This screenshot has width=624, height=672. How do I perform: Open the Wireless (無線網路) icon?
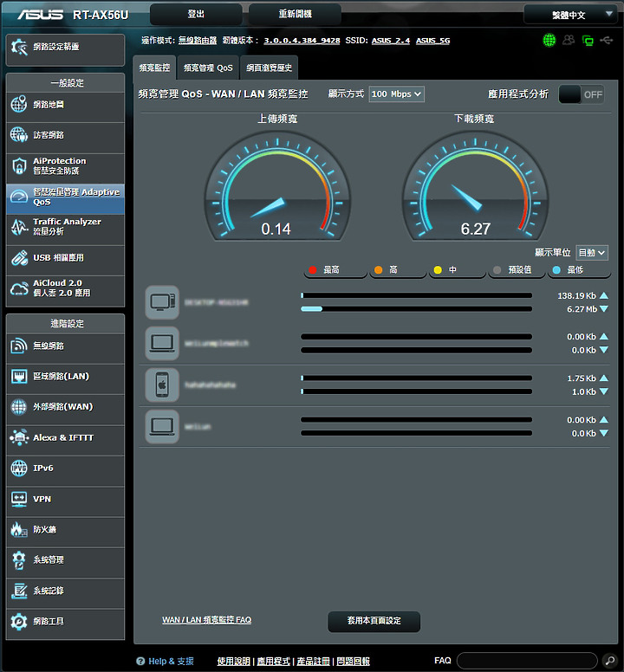[x=19, y=346]
